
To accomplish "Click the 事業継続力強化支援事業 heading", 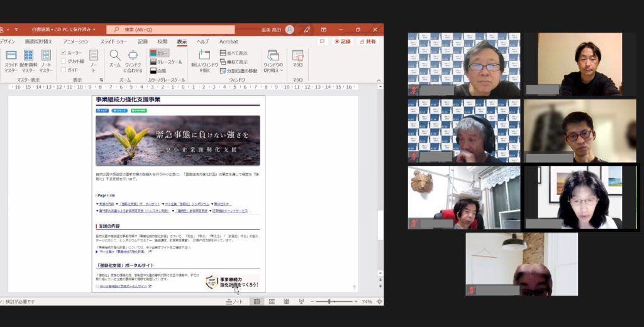I will 128,99.
